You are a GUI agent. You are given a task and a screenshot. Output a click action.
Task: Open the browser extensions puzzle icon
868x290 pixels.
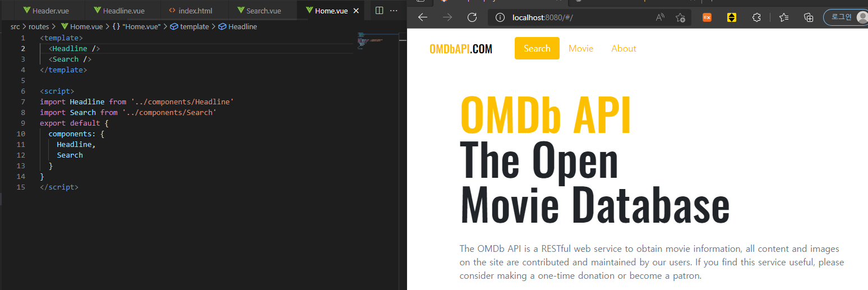tap(756, 17)
